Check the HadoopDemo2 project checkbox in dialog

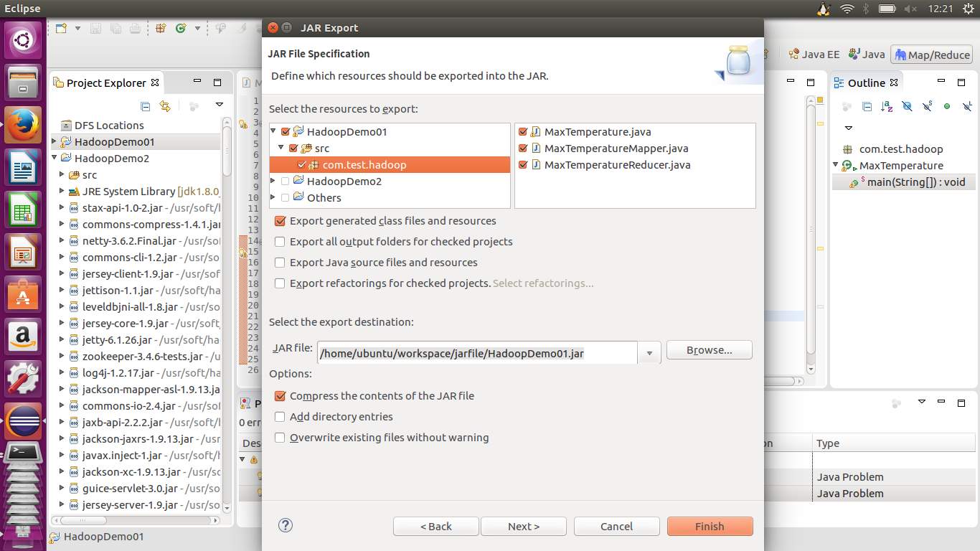point(286,182)
